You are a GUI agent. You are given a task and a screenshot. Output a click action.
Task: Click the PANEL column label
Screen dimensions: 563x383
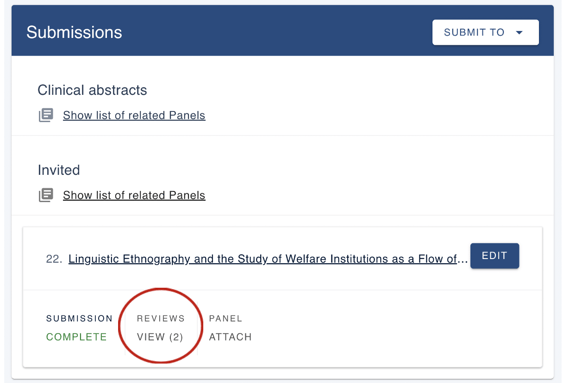225,318
